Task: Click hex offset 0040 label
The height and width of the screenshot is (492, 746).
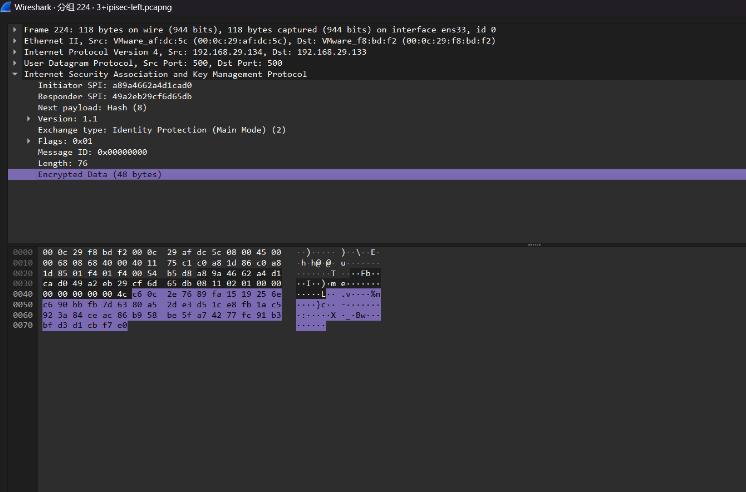Action: tap(23, 294)
